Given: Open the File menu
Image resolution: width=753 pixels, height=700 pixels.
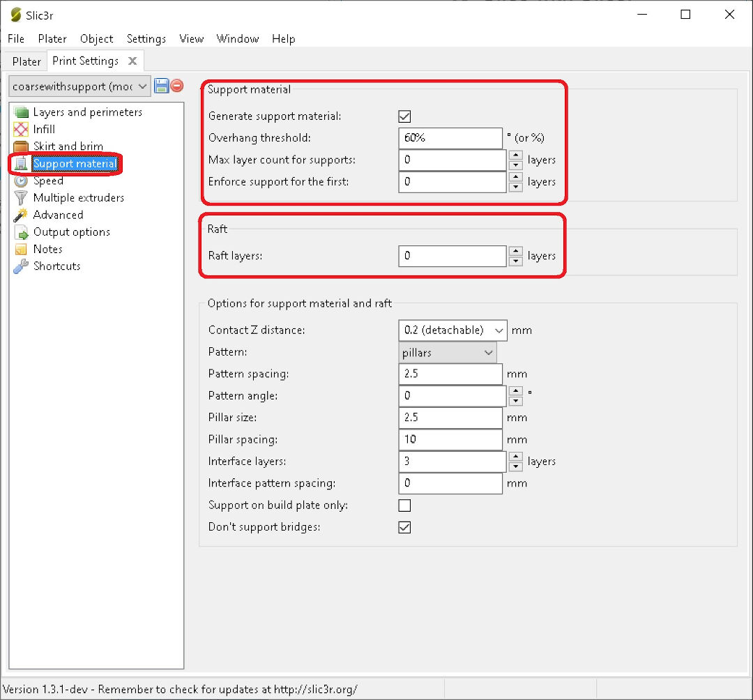Looking at the screenshot, I should click(x=16, y=39).
